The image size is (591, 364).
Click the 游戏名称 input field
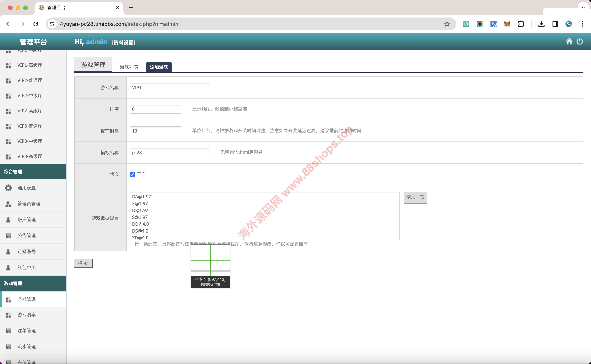pos(169,87)
